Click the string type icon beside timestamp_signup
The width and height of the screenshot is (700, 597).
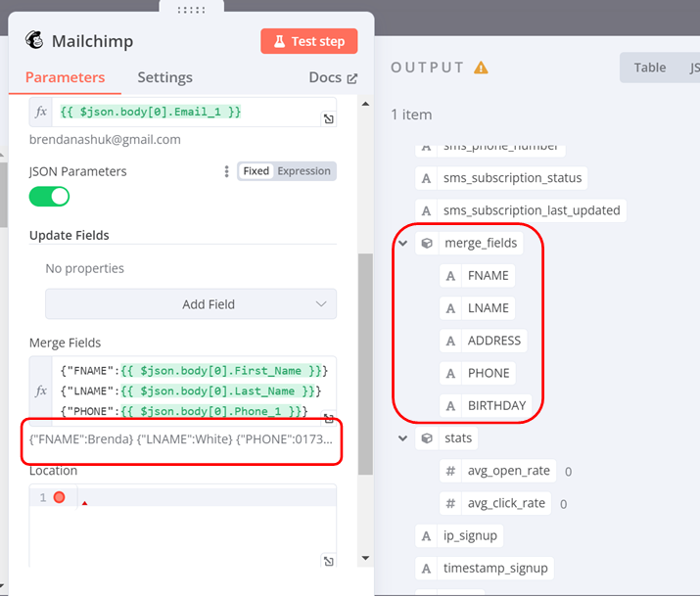[x=426, y=569]
